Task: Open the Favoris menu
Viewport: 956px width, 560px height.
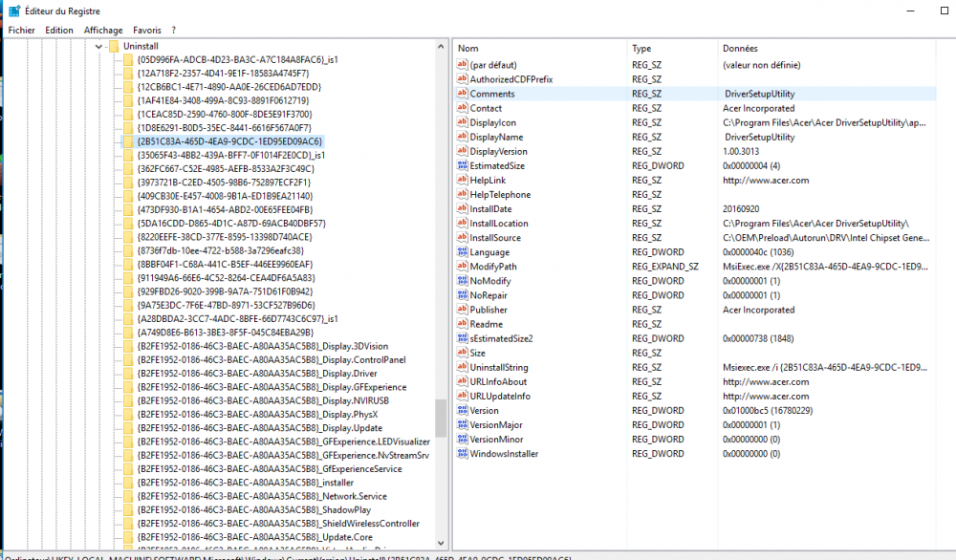Action: click(x=147, y=30)
